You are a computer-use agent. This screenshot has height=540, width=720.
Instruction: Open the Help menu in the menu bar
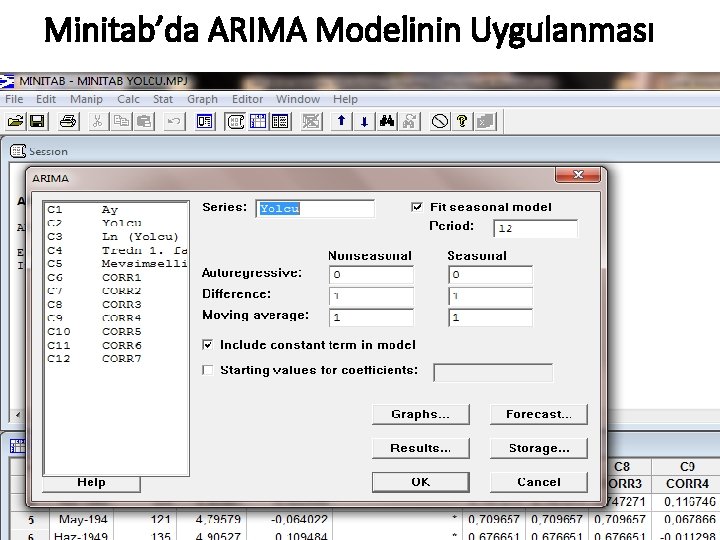[345, 99]
